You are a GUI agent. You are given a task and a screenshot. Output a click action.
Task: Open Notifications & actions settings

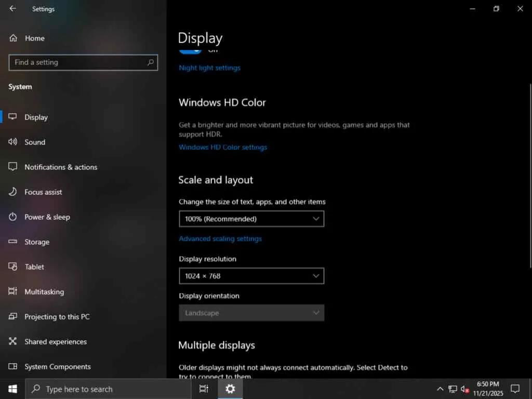pos(83,167)
